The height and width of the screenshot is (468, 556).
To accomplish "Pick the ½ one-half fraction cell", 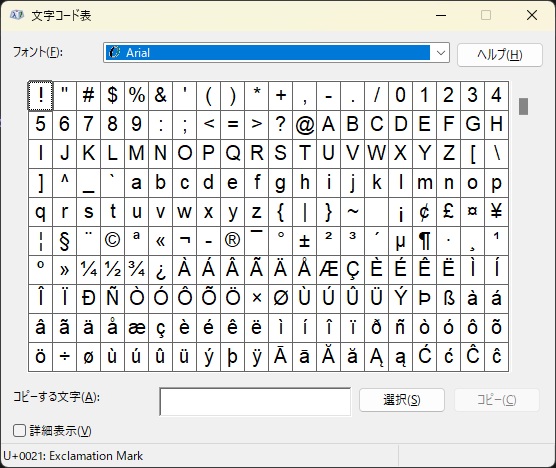I will click(112, 270).
